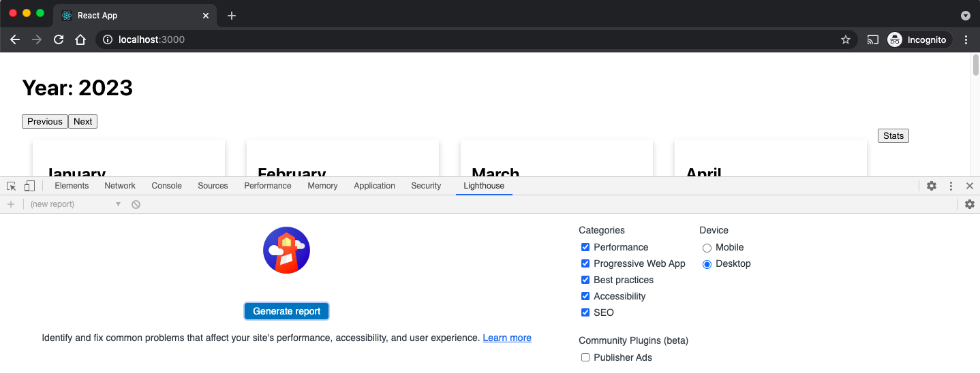
Task: Enable the Publisher Ads plugin
Action: tap(585, 357)
